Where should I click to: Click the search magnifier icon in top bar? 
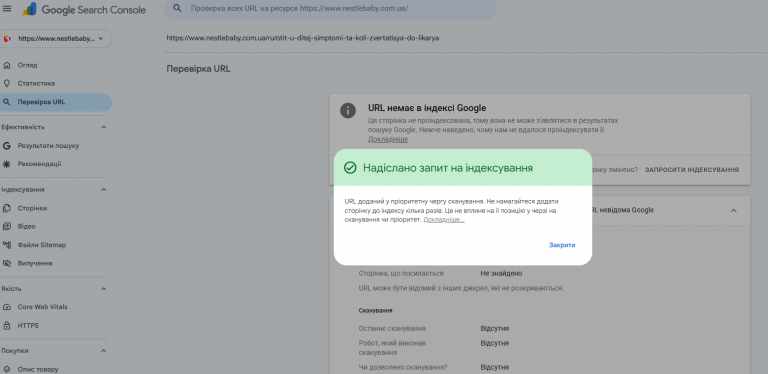click(x=178, y=8)
